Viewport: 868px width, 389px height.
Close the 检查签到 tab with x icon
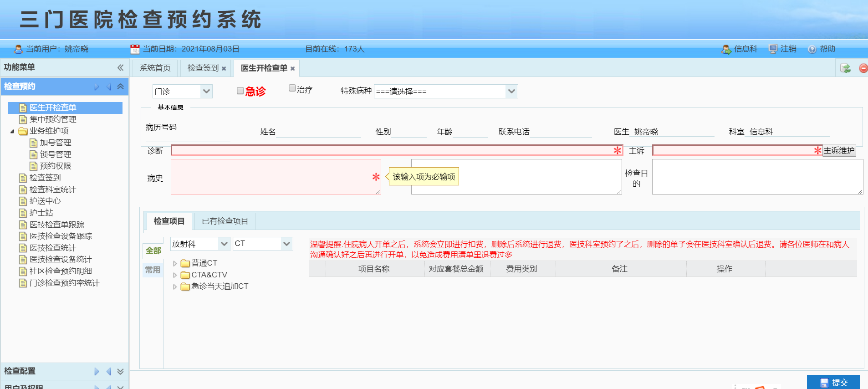point(224,68)
